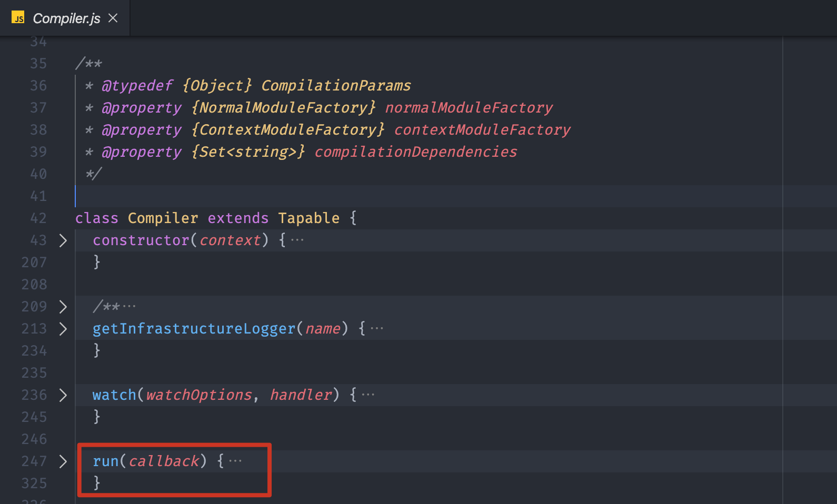Screen dimensions: 837x504
Task: Place cursor on the Tapable class name
Action: (x=309, y=218)
